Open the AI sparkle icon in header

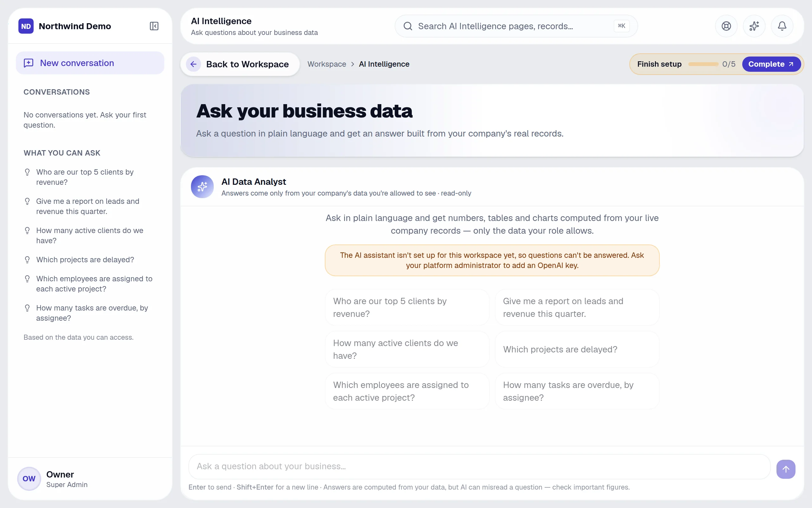tap(754, 26)
